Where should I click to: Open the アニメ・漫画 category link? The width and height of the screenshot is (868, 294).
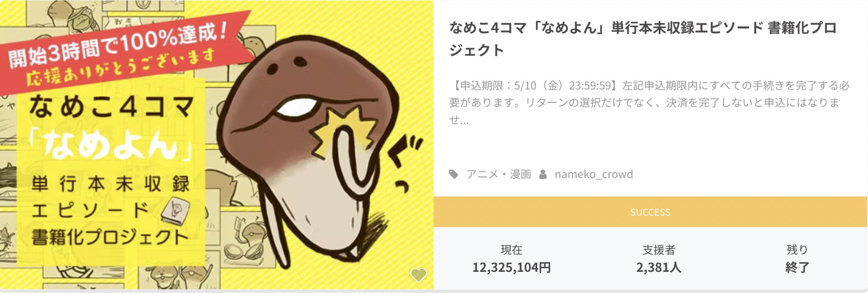(498, 174)
